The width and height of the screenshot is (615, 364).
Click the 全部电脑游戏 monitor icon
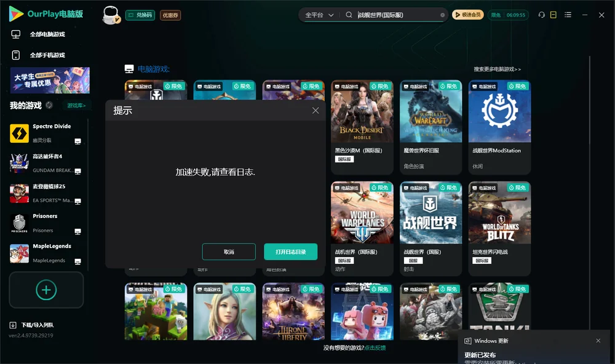click(x=16, y=34)
